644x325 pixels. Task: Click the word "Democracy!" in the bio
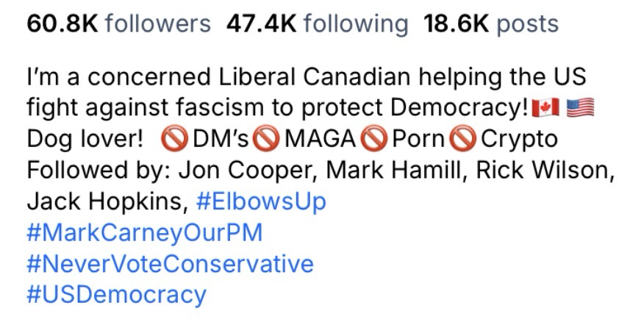[459, 108]
